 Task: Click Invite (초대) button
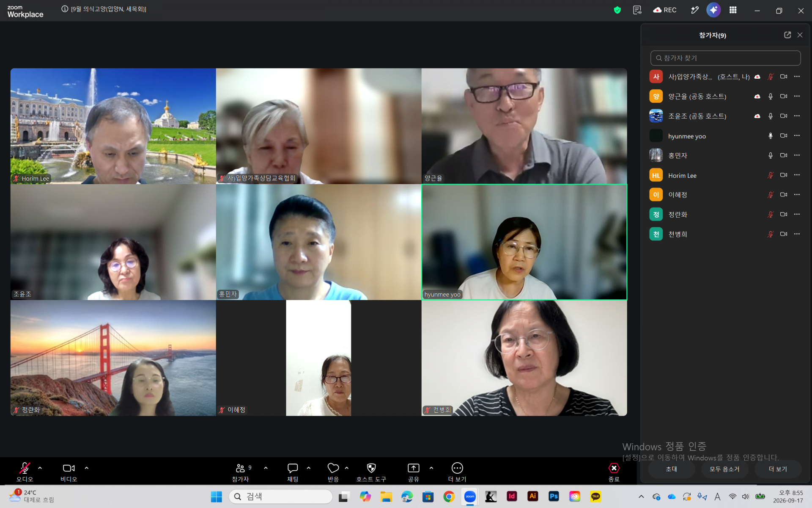coord(671,469)
